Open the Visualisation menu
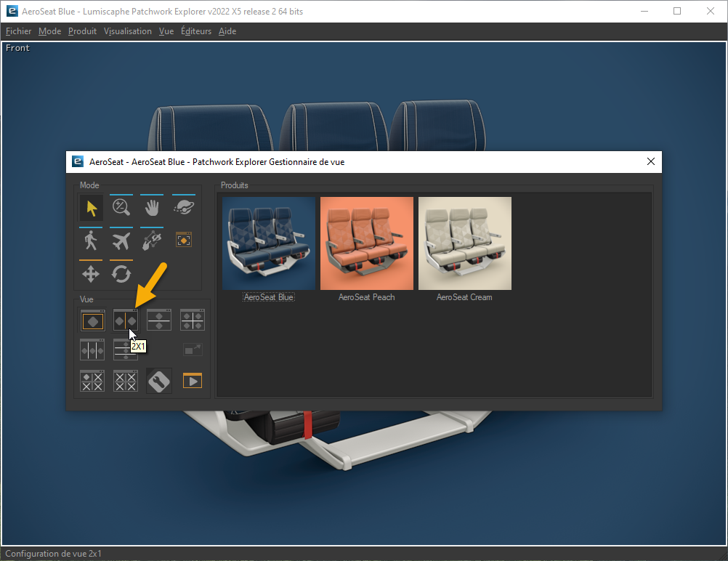The width and height of the screenshot is (728, 561). coord(128,31)
